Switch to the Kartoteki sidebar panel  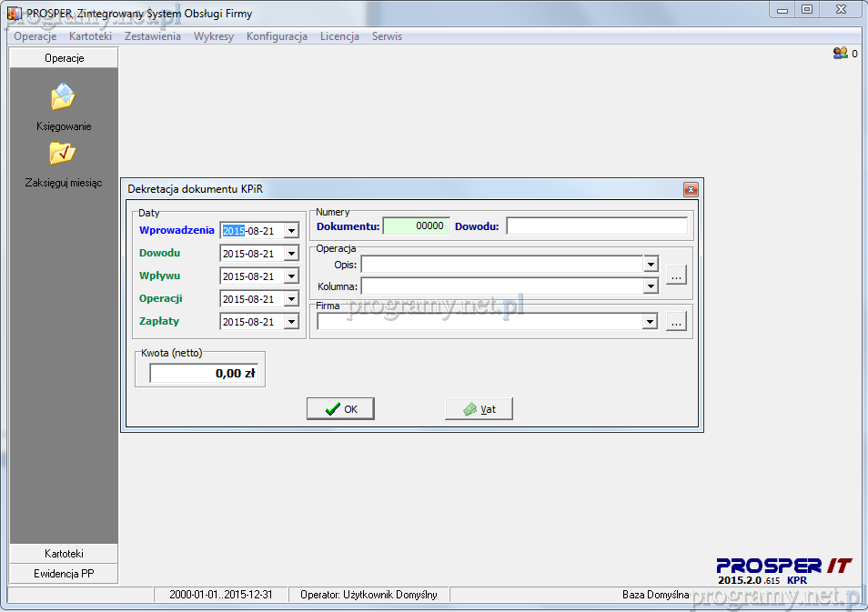pyautogui.click(x=64, y=554)
